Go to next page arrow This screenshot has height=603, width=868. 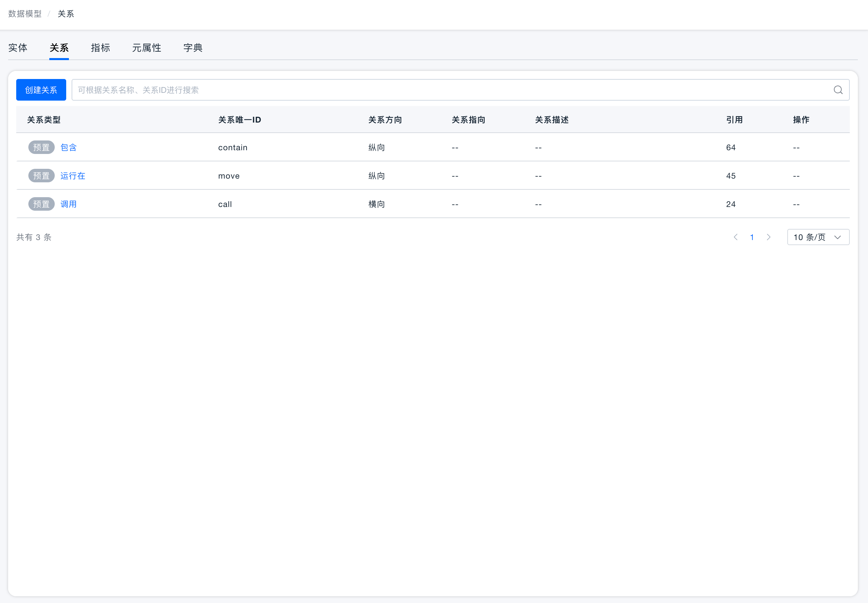[x=768, y=237]
